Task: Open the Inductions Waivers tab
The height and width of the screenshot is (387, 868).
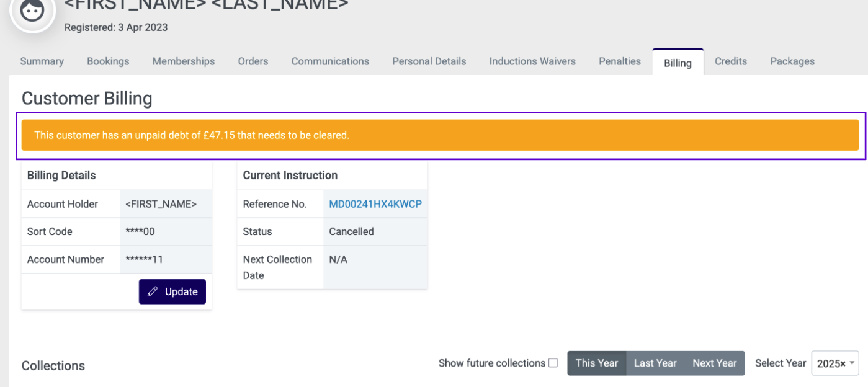Action: (x=532, y=61)
